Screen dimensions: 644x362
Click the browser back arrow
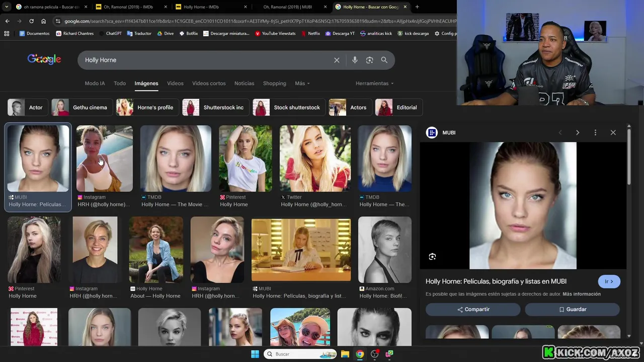click(7, 21)
